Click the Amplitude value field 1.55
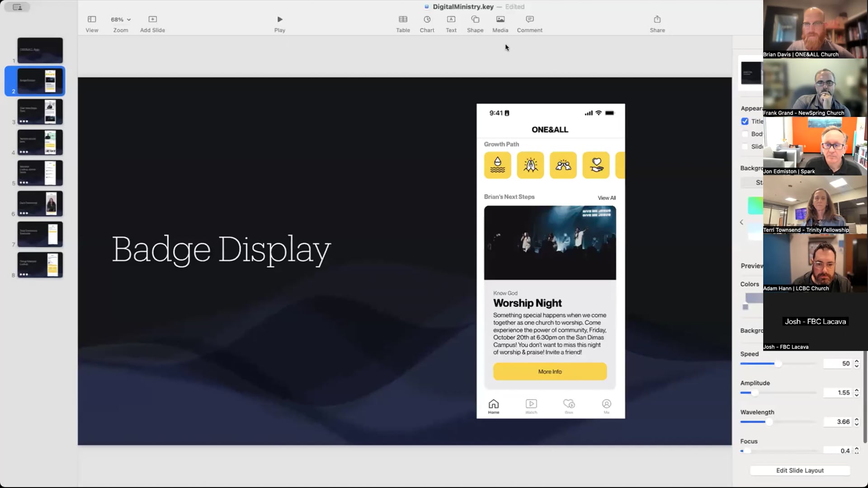 click(x=837, y=393)
